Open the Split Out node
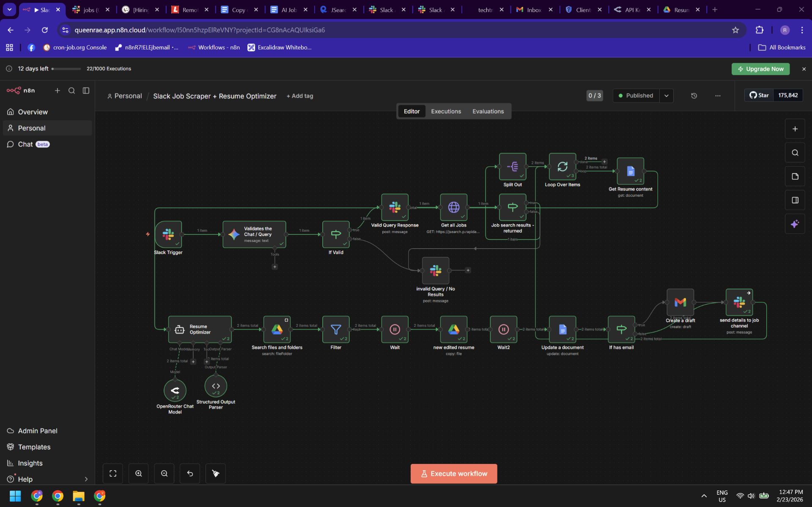This screenshot has width=812, height=507. (512, 167)
